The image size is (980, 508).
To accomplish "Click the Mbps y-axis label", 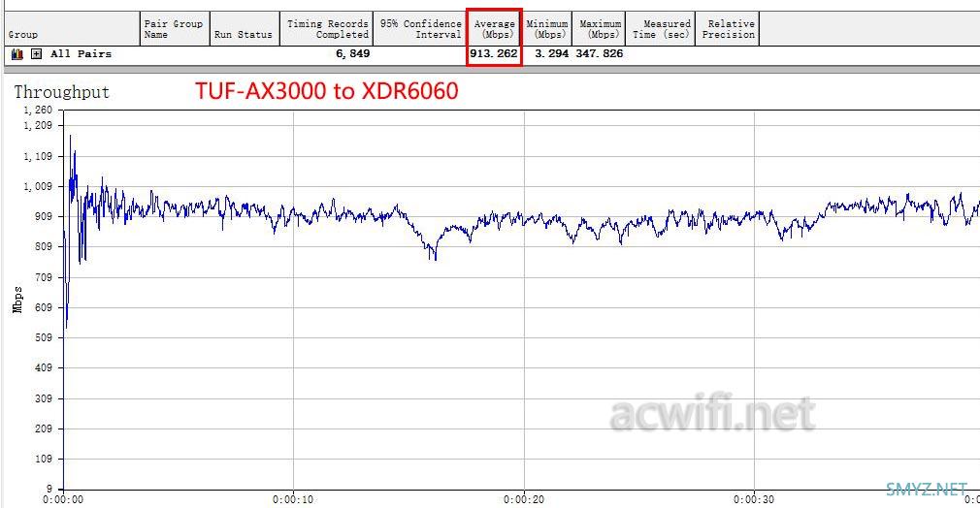I will point(17,300).
